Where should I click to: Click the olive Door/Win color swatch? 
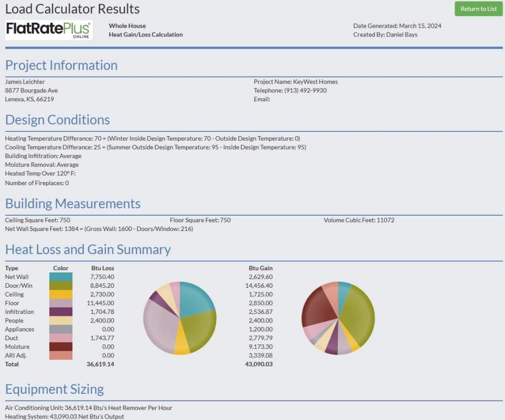pyautogui.click(x=61, y=286)
